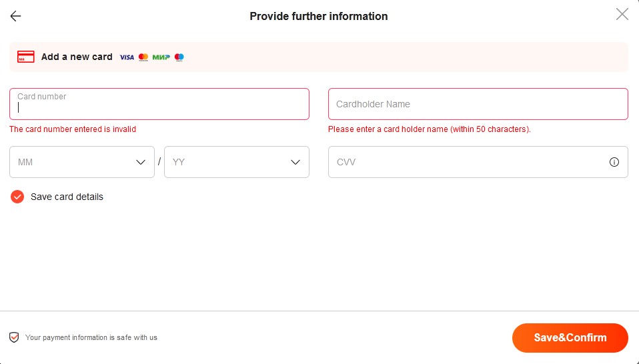This screenshot has height=364, width=639.
Task: Click the Save card details label
Action: [x=67, y=197]
